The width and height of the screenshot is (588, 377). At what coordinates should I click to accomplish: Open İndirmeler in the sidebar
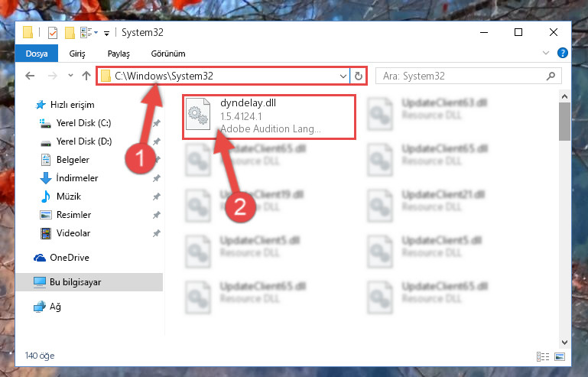click(77, 178)
